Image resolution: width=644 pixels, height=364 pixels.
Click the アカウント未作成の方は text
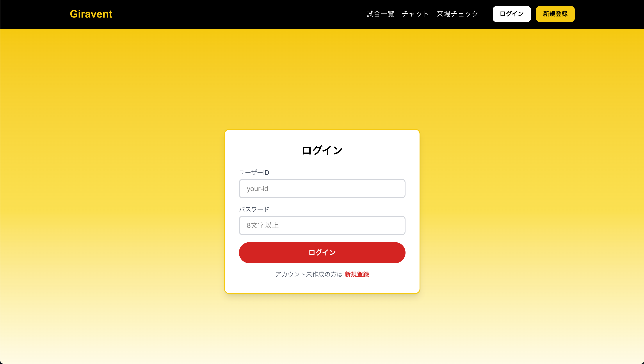click(309, 274)
